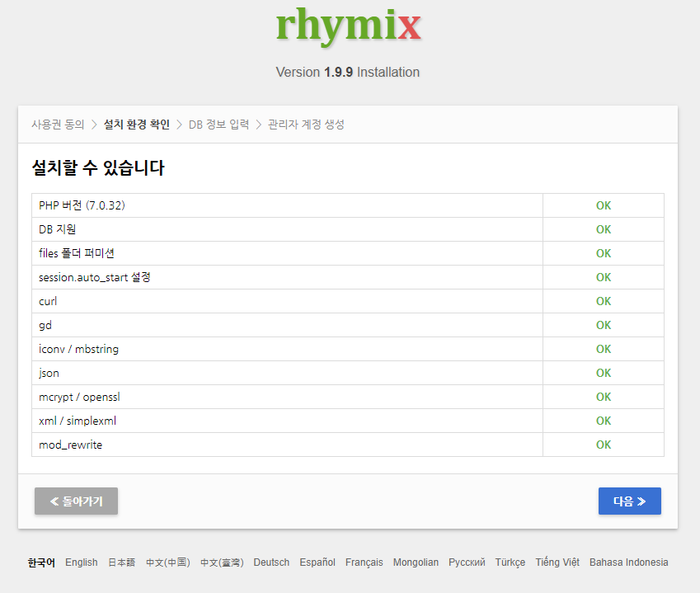Switch language to Français
700x593 pixels.
pyautogui.click(x=364, y=562)
